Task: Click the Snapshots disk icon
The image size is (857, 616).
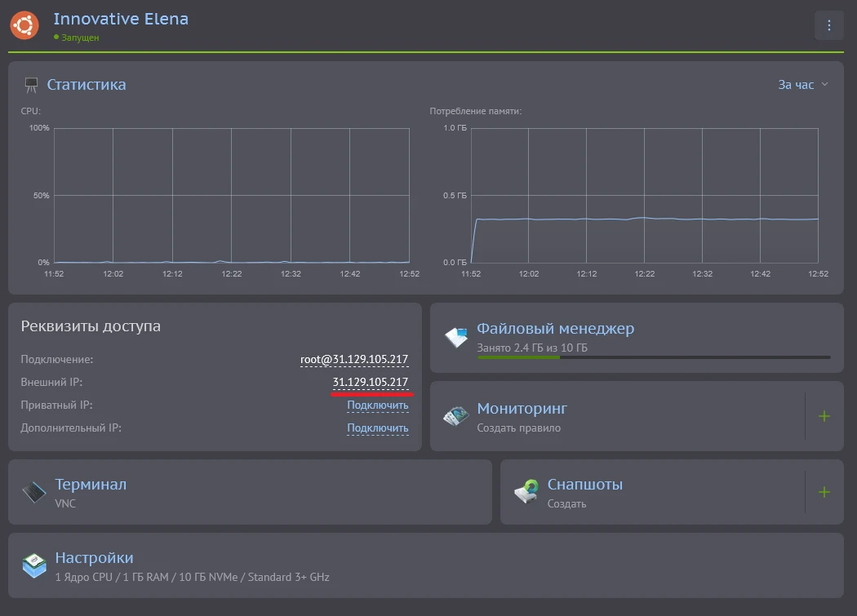Action: point(526,492)
